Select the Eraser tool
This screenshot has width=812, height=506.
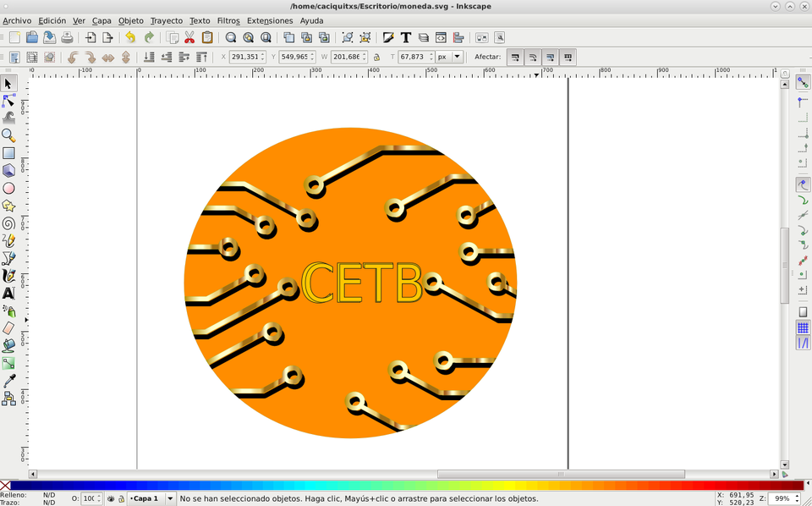[x=8, y=328]
